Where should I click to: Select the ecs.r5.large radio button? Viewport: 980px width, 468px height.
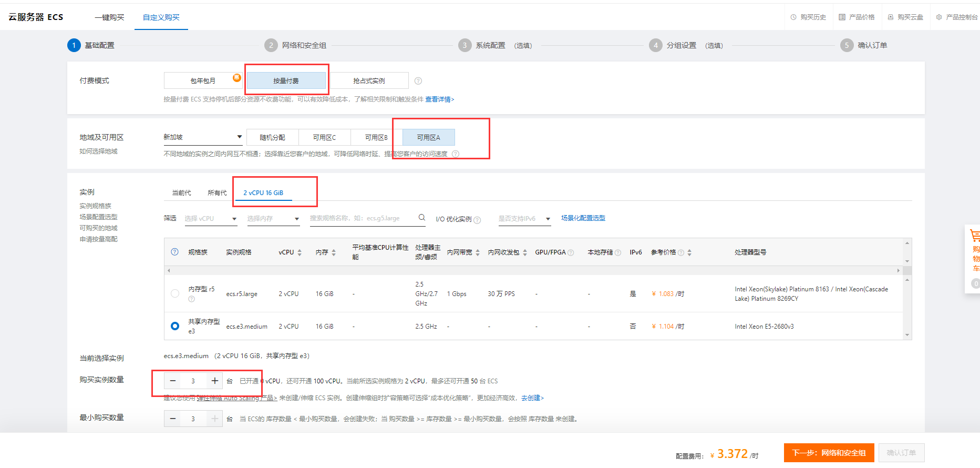point(175,293)
